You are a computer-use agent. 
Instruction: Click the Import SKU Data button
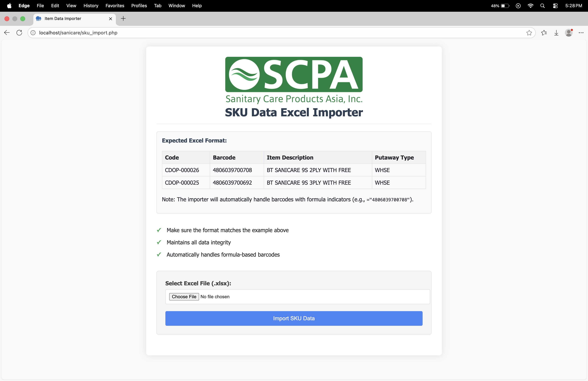click(x=294, y=318)
